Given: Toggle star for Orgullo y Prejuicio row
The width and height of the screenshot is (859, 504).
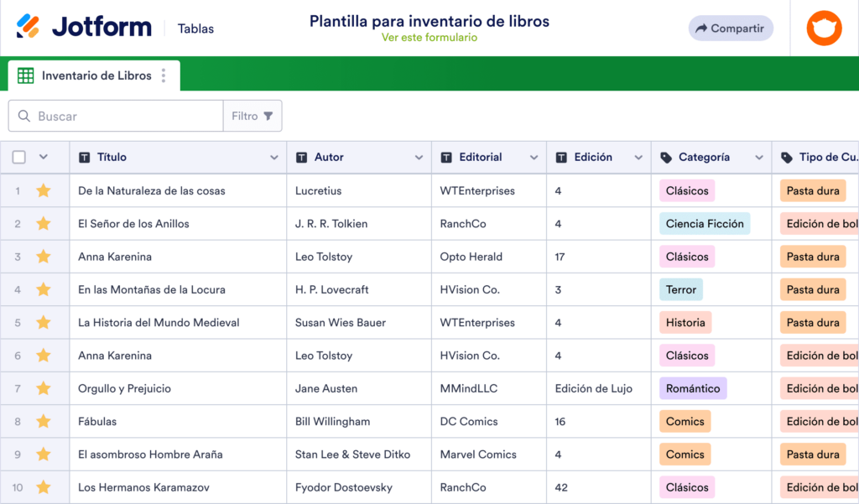Looking at the screenshot, I should coord(44,389).
